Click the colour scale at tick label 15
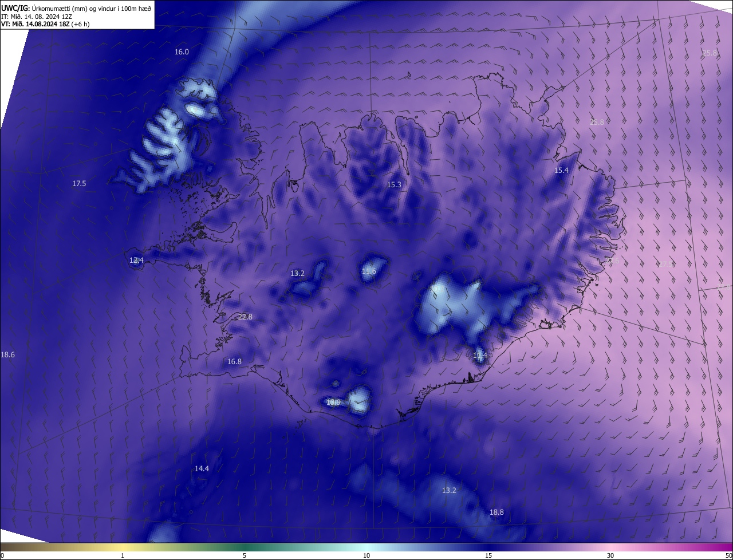Screen dimensions: 733x560 [488, 555]
